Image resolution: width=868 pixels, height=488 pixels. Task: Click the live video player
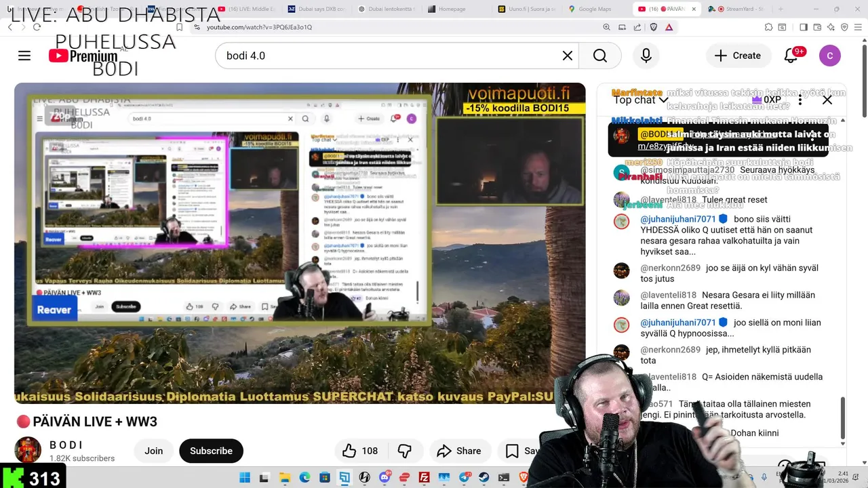pos(300,243)
